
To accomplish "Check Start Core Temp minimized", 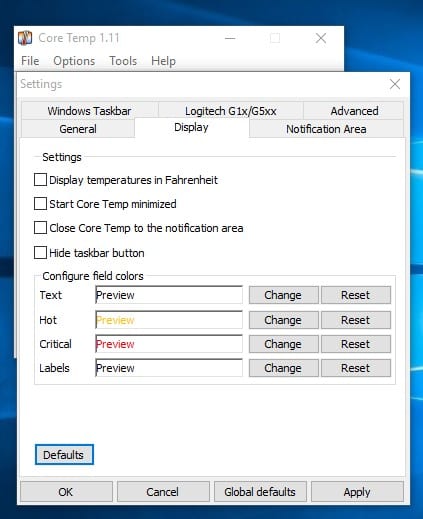I will 40,204.
